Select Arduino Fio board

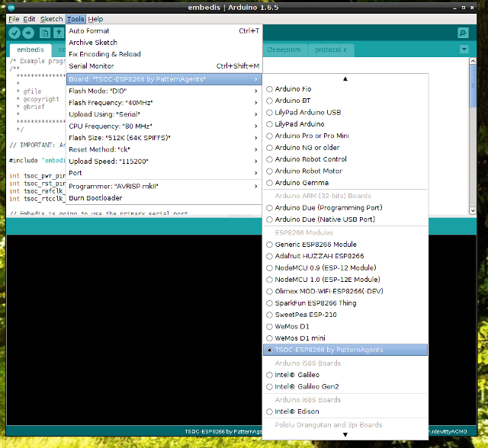[345, 89]
